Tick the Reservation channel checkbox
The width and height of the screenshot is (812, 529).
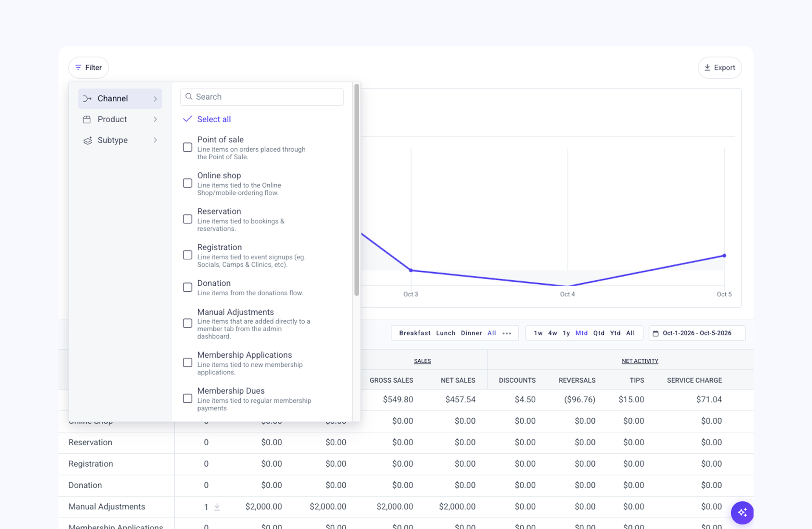click(x=187, y=219)
